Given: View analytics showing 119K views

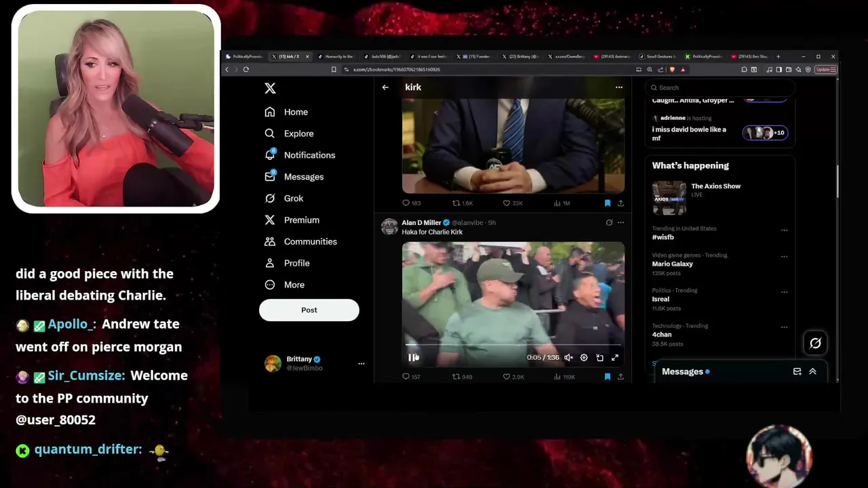Looking at the screenshot, I should coord(564,377).
